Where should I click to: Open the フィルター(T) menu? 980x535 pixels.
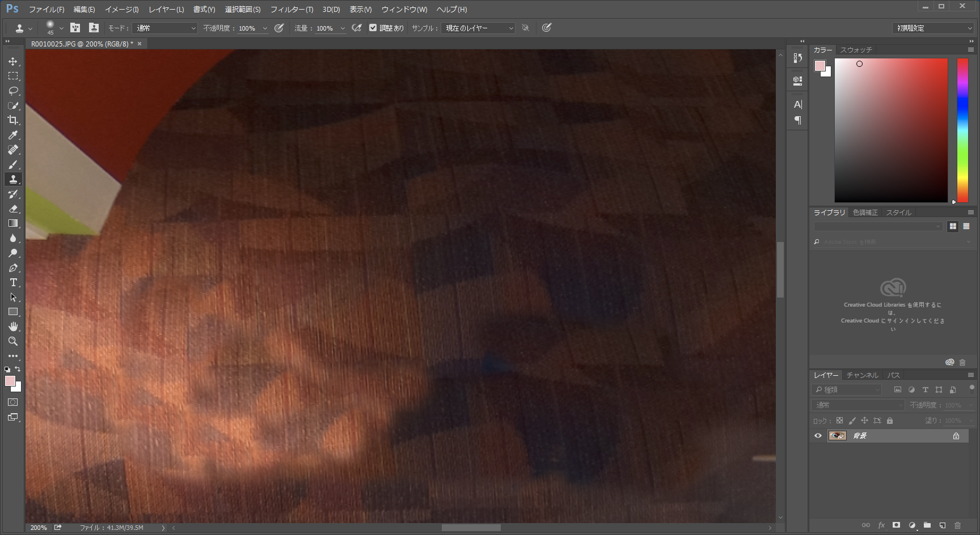click(292, 10)
